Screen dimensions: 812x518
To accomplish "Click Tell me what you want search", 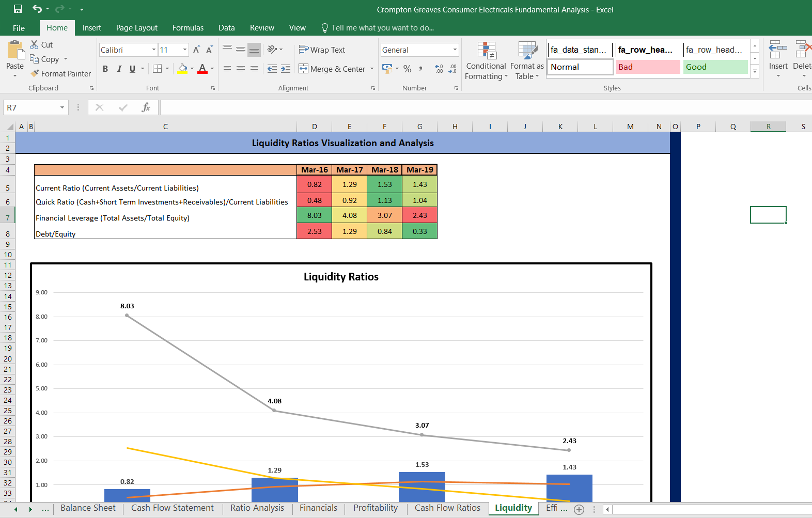I will point(378,28).
